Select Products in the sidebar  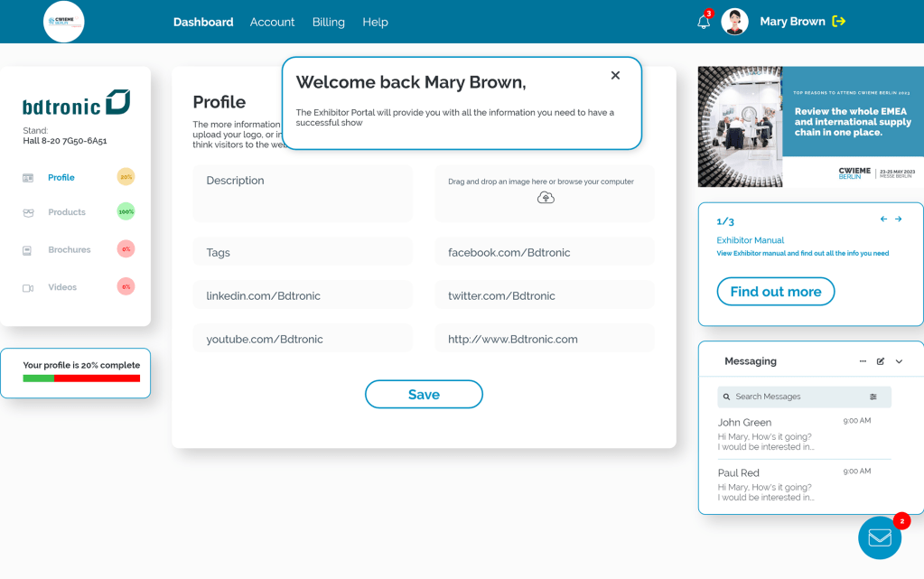67,212
